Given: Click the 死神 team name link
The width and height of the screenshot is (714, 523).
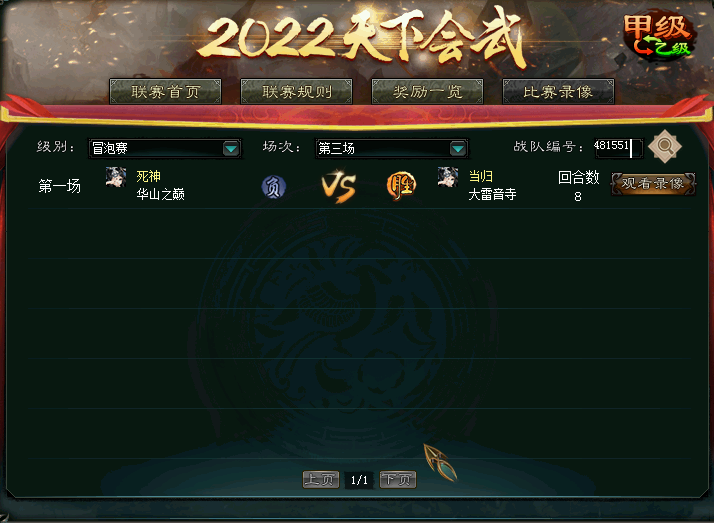Looking at the screenshot, I should pyautogui.click(x=148, y=176).
